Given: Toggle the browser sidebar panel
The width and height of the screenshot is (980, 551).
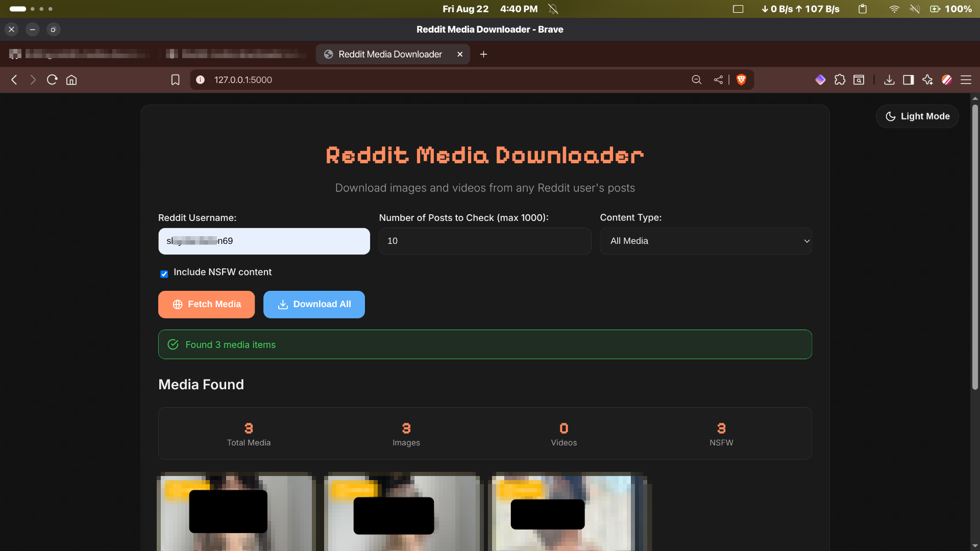Looking at the screenshot, I should (909, 80).
